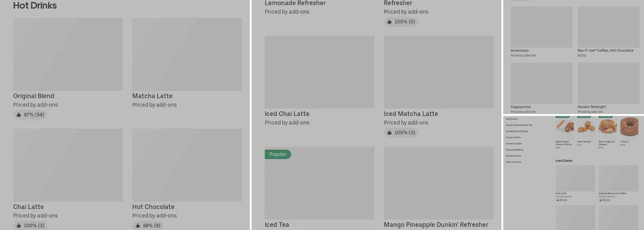Image resolution: width=644 pixels, height=230 pixels.
Task: Click the Popular badge on Iced Tea
Action: [278, 155]
